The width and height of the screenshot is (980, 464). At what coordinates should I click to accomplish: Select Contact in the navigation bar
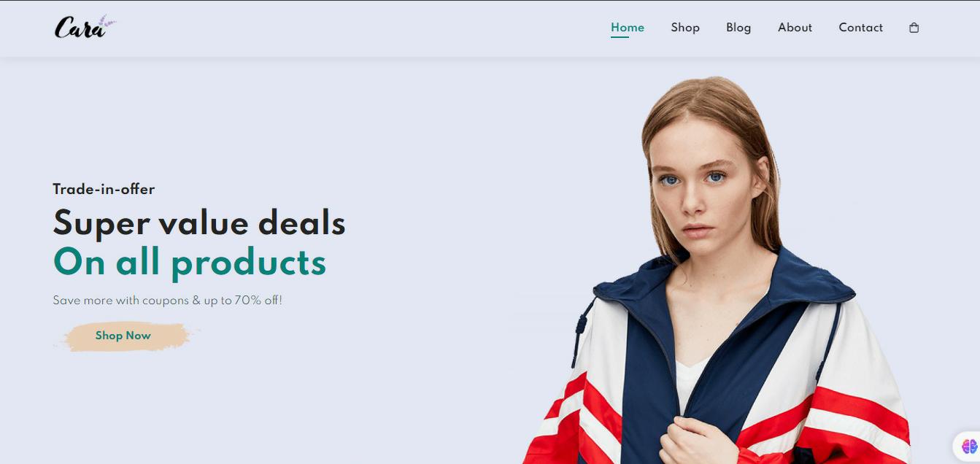(x=860, y=28)
